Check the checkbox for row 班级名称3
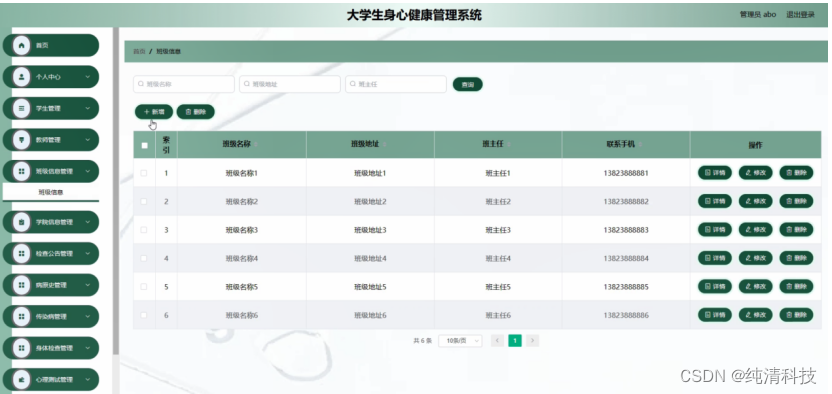 coord(144,230)
